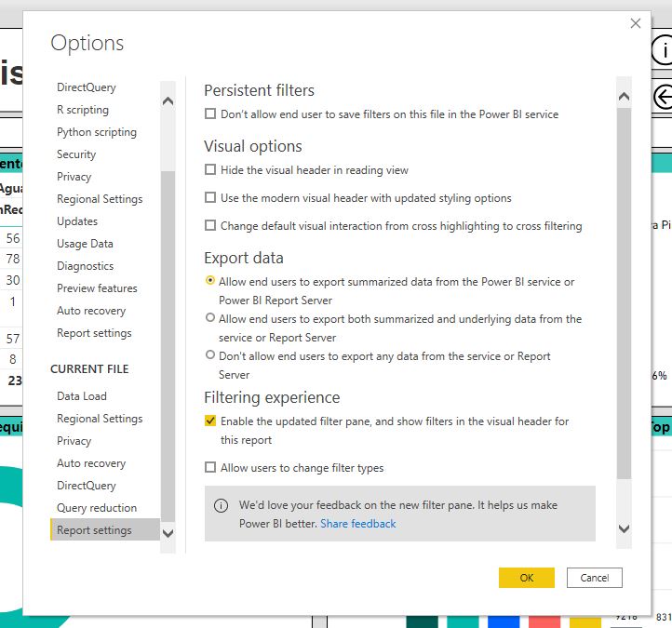Image resolution: width=672 pixels, height=628 pixels.
Task: Open the Updates options page
Action: [77, 221]
